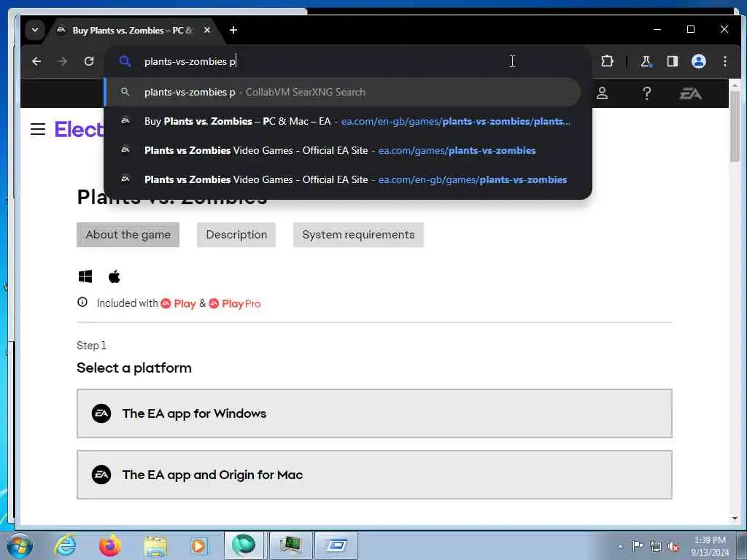Click the address bar search text
Image resolution: width=747 pixels, height=560 pixels.
pos(190,61)
